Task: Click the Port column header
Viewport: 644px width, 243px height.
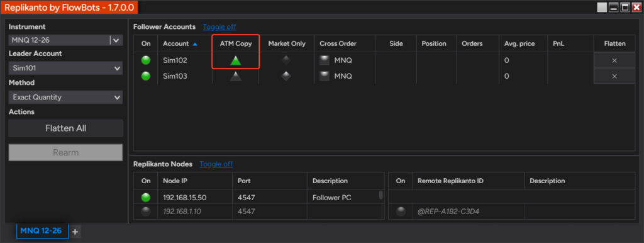Action: (270, 181)
